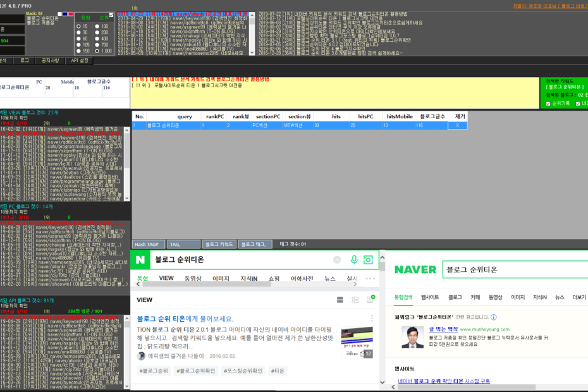Sort by hitsMobile column header
Image resolution: width=588 pixels, height=392 pixels.
(400, 116)
